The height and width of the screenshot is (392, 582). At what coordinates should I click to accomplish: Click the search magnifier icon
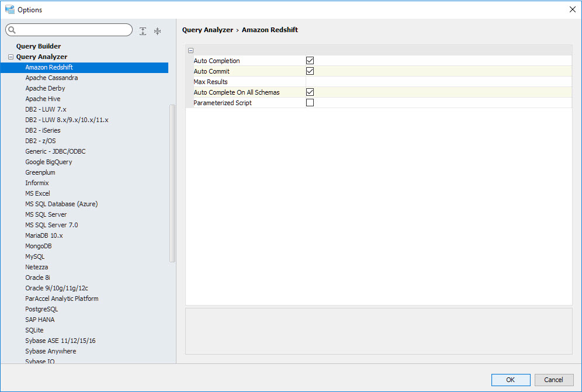click(12, 30)
